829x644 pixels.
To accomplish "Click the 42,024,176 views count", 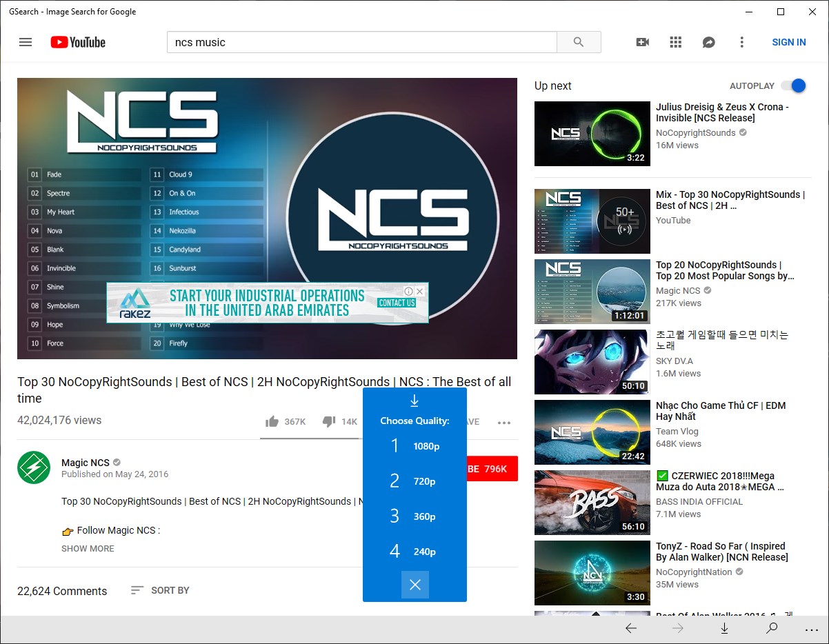I will point(59,420).
